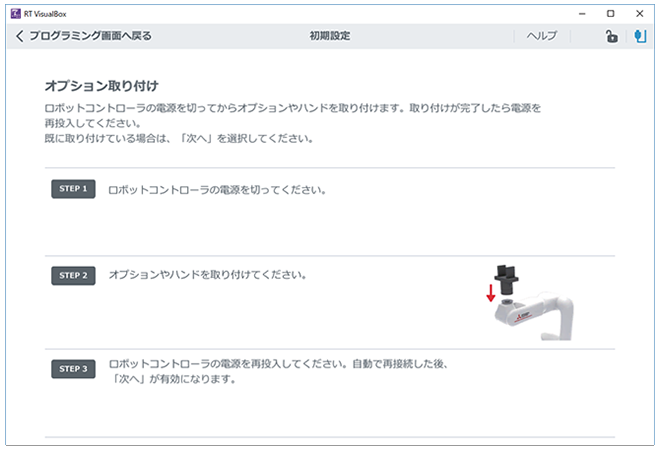This screenshot has height=450, width=660.
Task: Click the STEP 2 badge
Action: 73,276
